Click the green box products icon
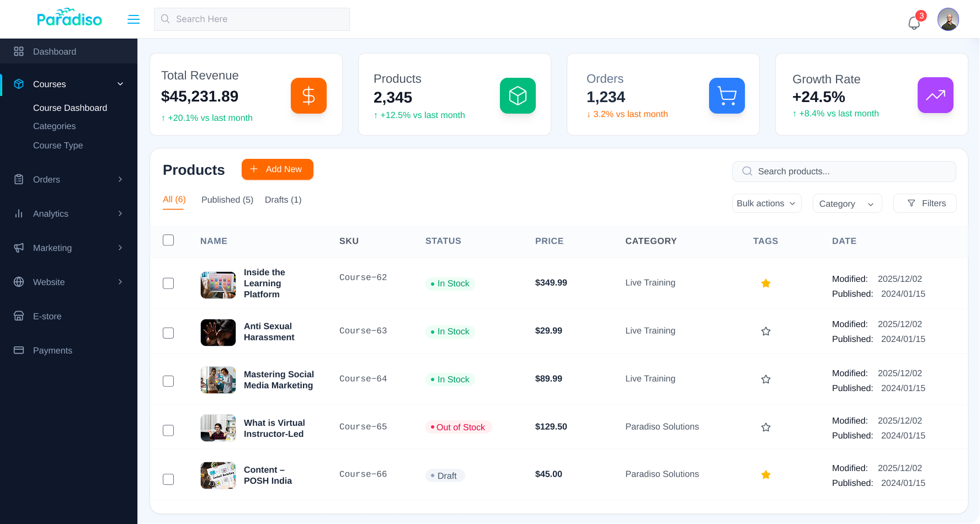The image size is (980, 524). pos(517,96)
